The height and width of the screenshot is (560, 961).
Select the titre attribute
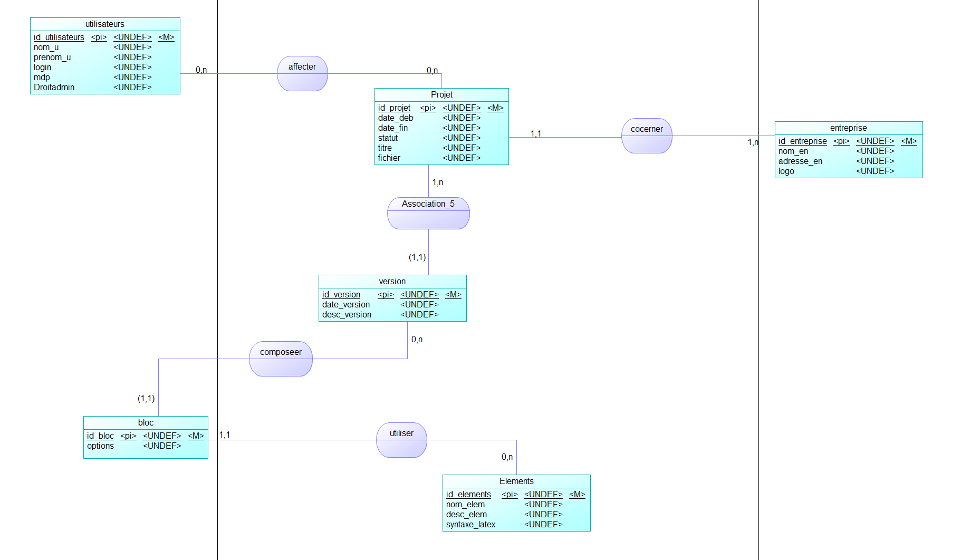point(385,148)
